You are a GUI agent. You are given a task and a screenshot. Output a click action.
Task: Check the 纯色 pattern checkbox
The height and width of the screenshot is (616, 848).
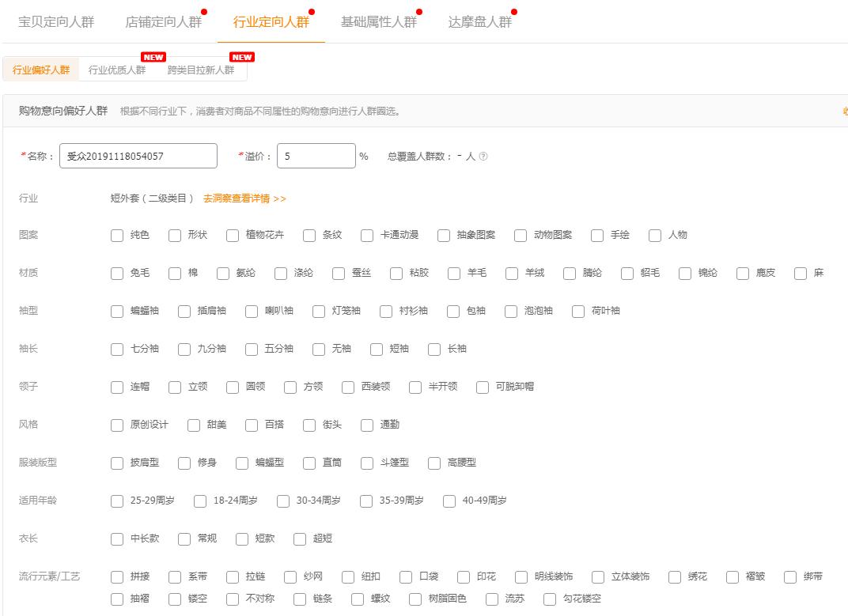[x=116, y=235]
